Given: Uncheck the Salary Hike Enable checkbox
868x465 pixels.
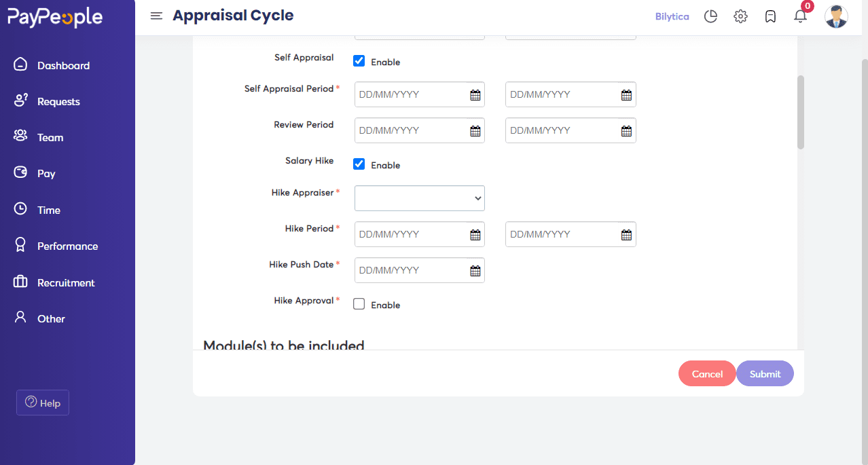Looking at the screenshot, I should coord(359,164).
